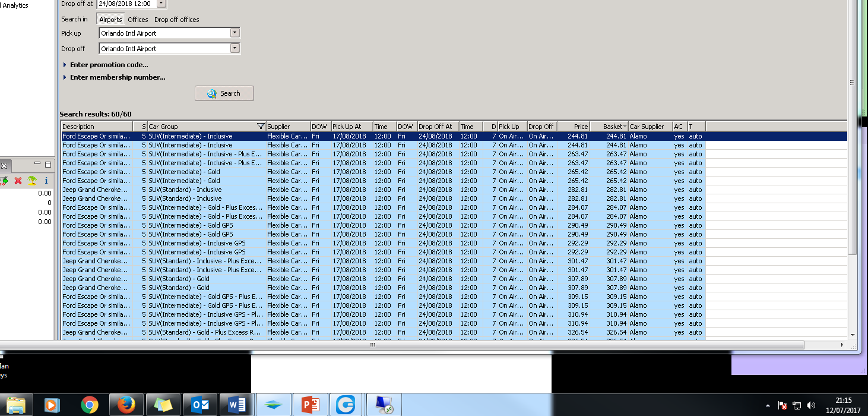
Task: Select the Offices search tab
Action: [138, 20]
